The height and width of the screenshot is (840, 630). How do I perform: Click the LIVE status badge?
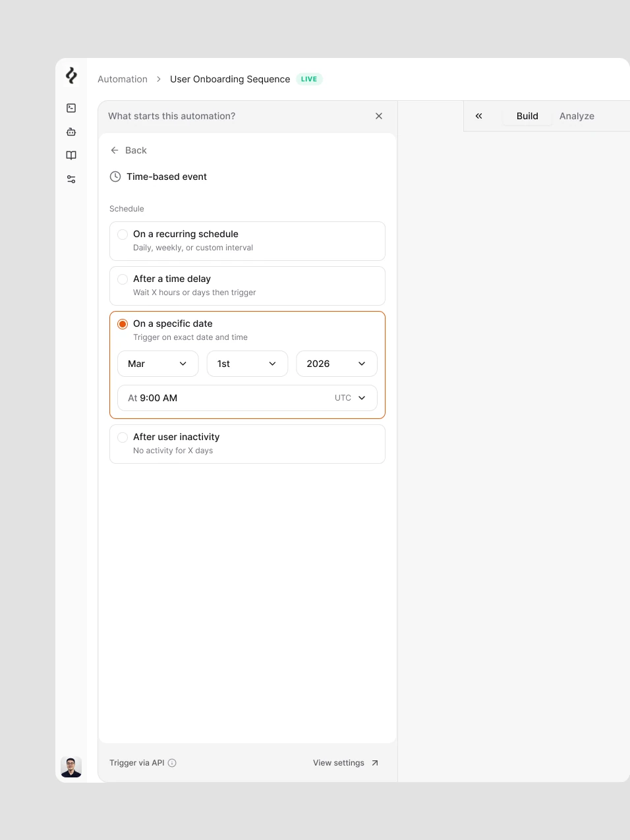point(309,79)
